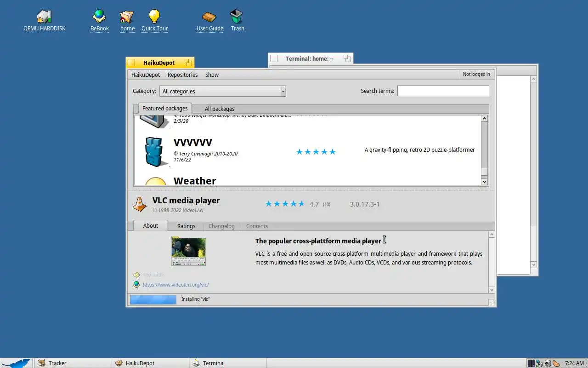Click the network status tray icon

tap(539, 363)
